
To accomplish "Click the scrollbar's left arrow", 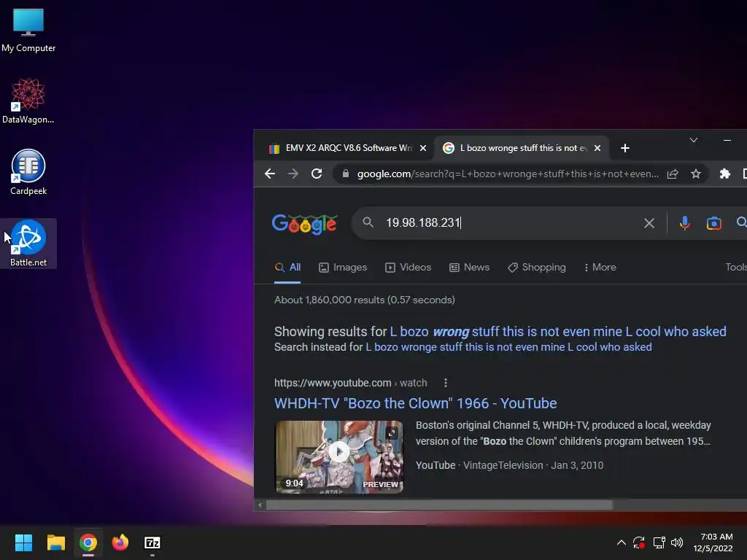I will (x=260, y=505).
